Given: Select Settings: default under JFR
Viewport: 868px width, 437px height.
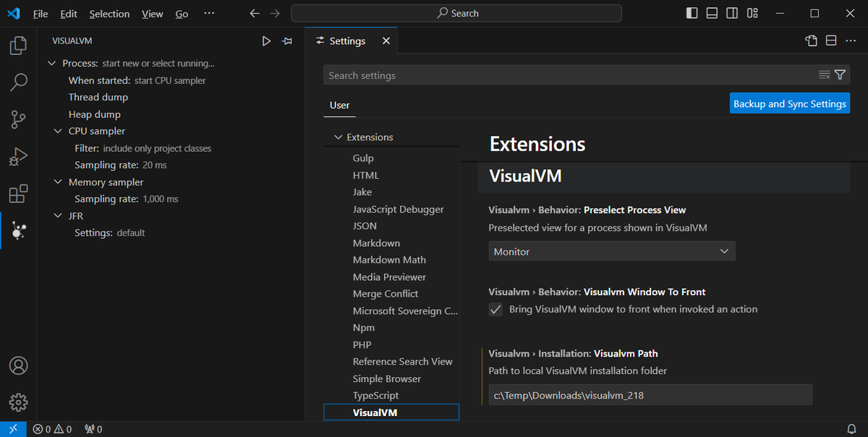Looking at the screenshot, I should click(x=110, y=233).
